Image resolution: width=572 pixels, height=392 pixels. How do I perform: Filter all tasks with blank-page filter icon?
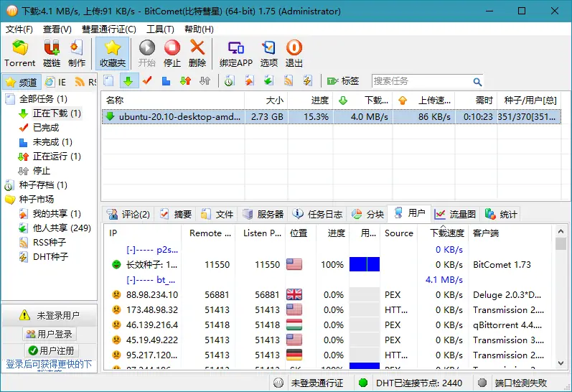click(108, 80)
